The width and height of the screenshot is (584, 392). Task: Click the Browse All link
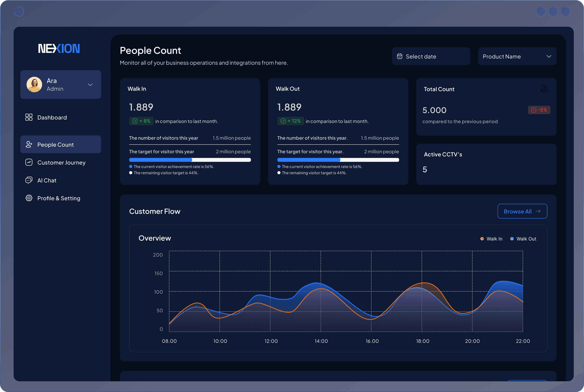pyautogui.click(x=522, y=211)
